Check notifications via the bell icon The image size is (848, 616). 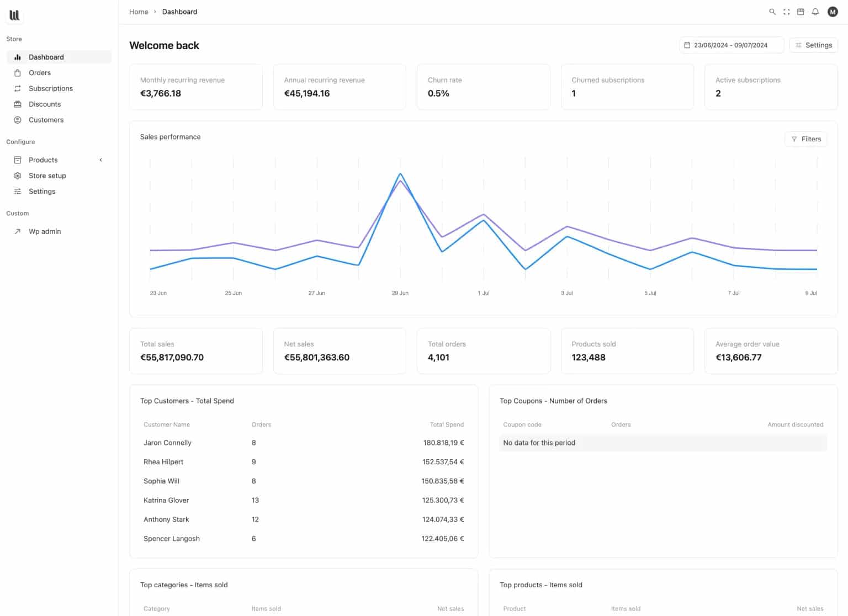tap(815, 12)
